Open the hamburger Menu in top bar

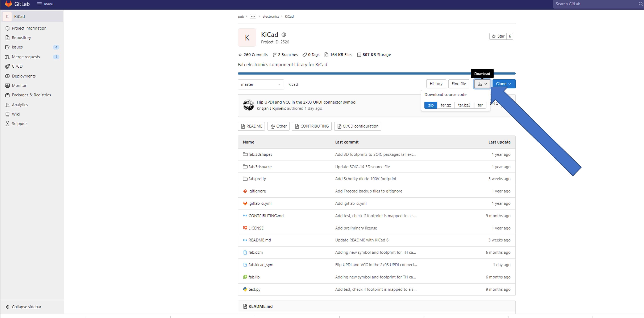(x=45, y=4)
